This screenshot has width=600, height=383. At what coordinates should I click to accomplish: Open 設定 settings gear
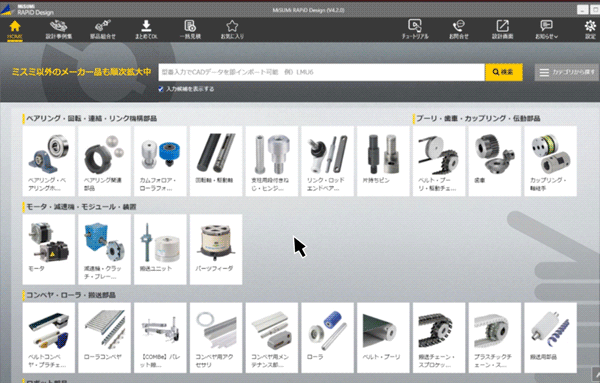point(590,30)
